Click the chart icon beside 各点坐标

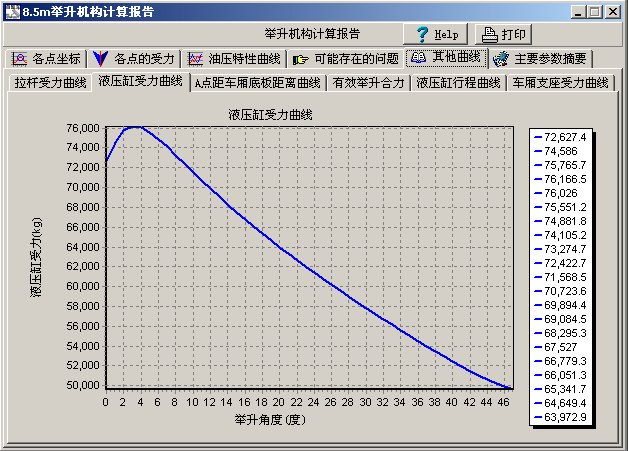coord(19,59)
